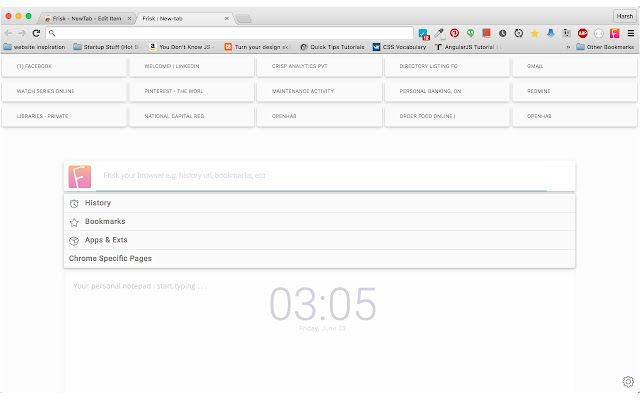Open the Libraries - Private tile
The image size is (640, 400).
pos(64,116)
